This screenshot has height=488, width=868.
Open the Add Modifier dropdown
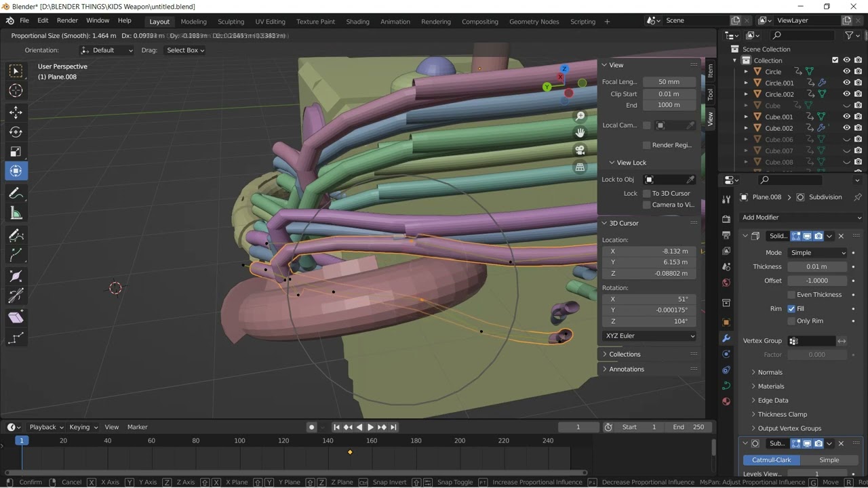(x=802, y=218)
